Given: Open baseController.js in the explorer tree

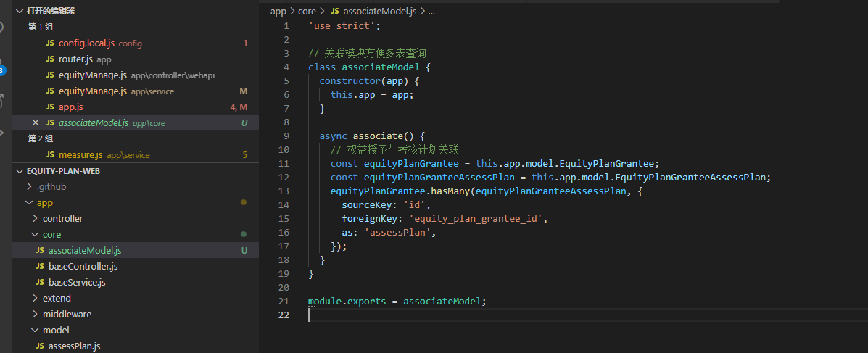Looking at the screenshot, I should pos(83,266).
